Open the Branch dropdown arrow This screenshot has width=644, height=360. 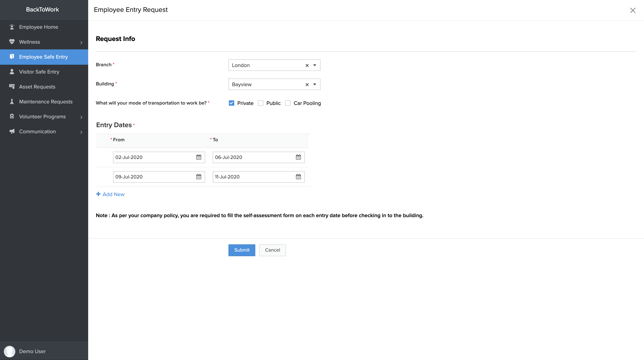pos(315,65)
